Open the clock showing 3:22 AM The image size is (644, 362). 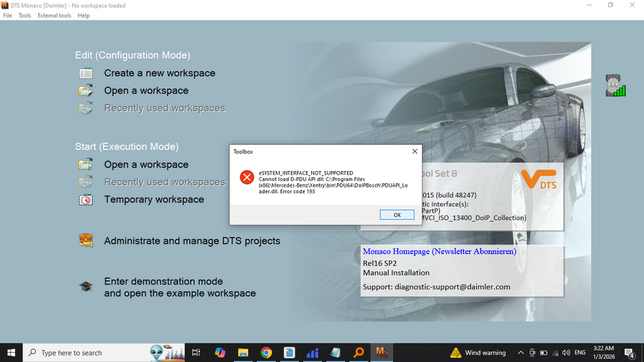pyautogui.click(x=604, y=353)
